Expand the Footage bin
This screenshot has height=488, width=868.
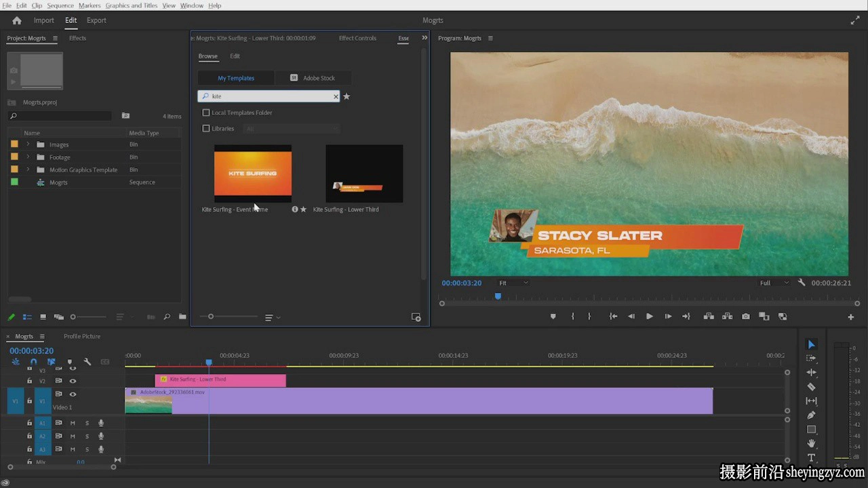pos(28,157)
